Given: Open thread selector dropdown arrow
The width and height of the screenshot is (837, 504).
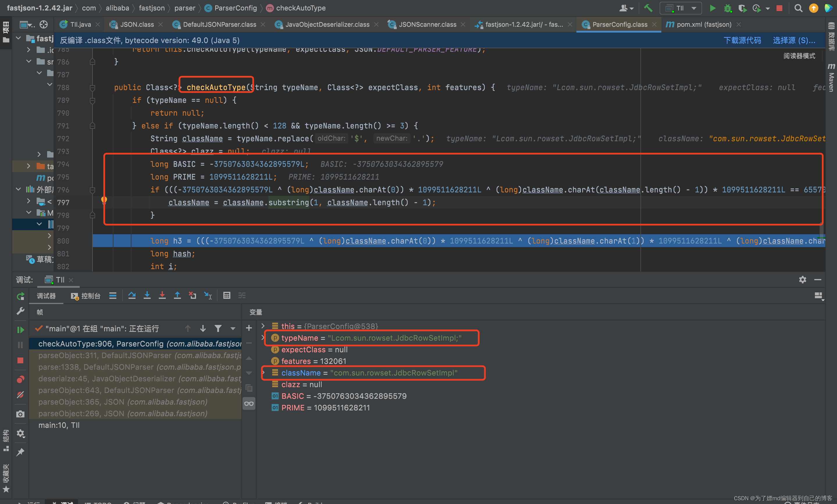Looking at the screenshot, I should [x=233, y=328].
